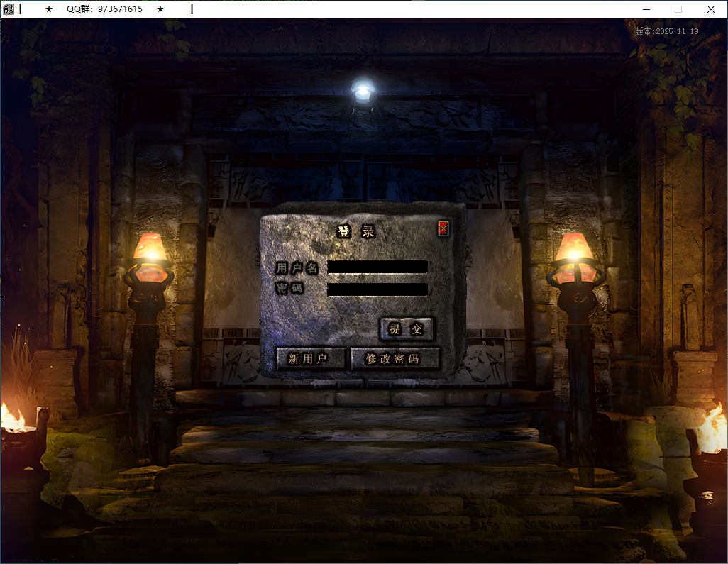Viewport: 728px width, 564px height.
Task: Click the right torch lantern flame
Action: click(x=574, y=248)
